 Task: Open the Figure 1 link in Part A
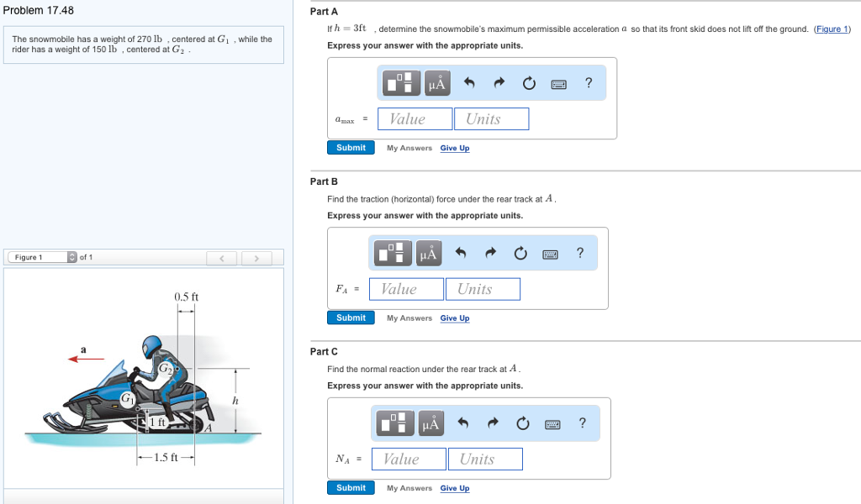(832, 29)
